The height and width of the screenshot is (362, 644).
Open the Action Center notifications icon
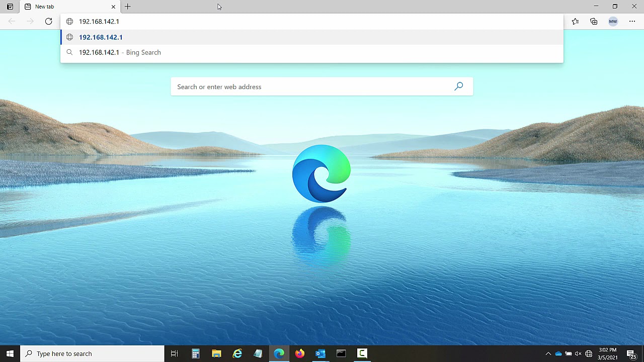pyautogui.click(x=631, y=354)
